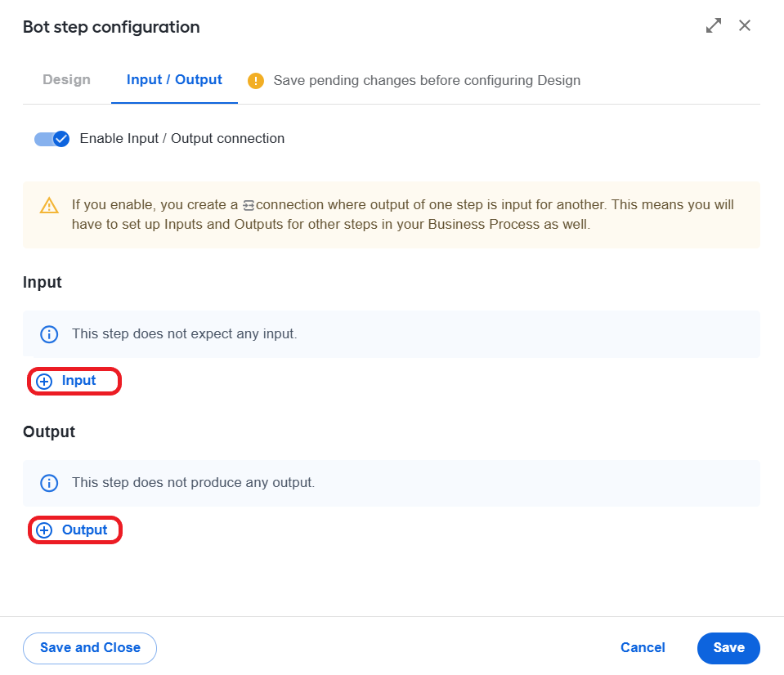Click the expand dialog arrows icon
Viewport: 784px width, 675px height.
coord(714,25)
